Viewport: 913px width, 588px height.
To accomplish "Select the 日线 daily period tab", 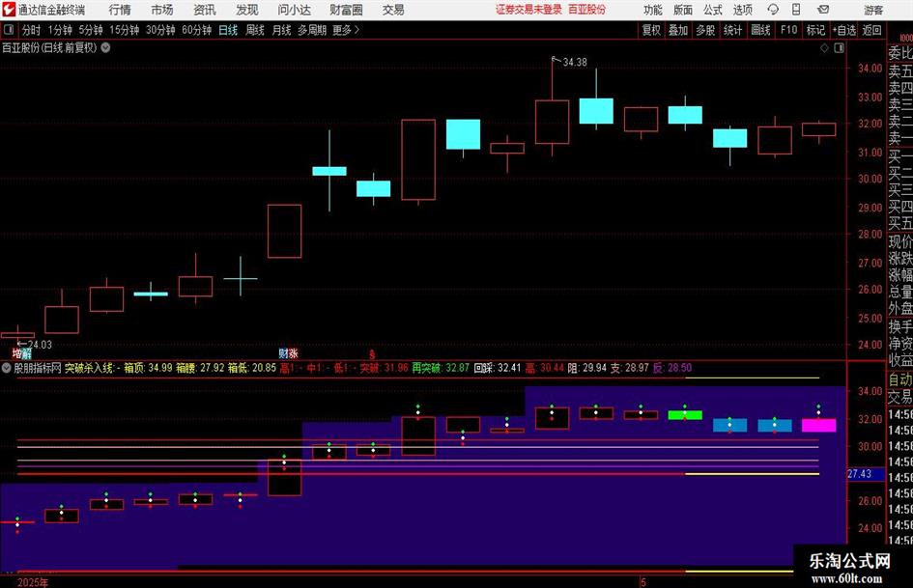I will [x=228, y=30].
